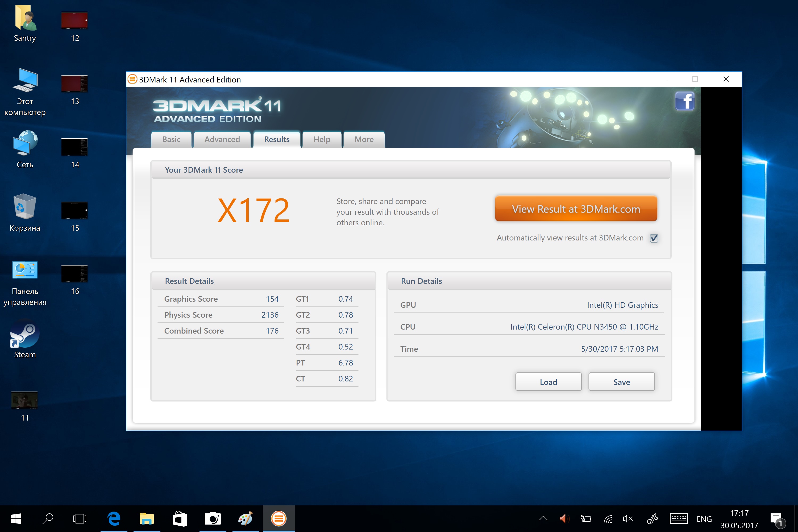Viewport: 798px width, 532px height.
Task: Switch to the Basic tab
Action: point(171,139)
